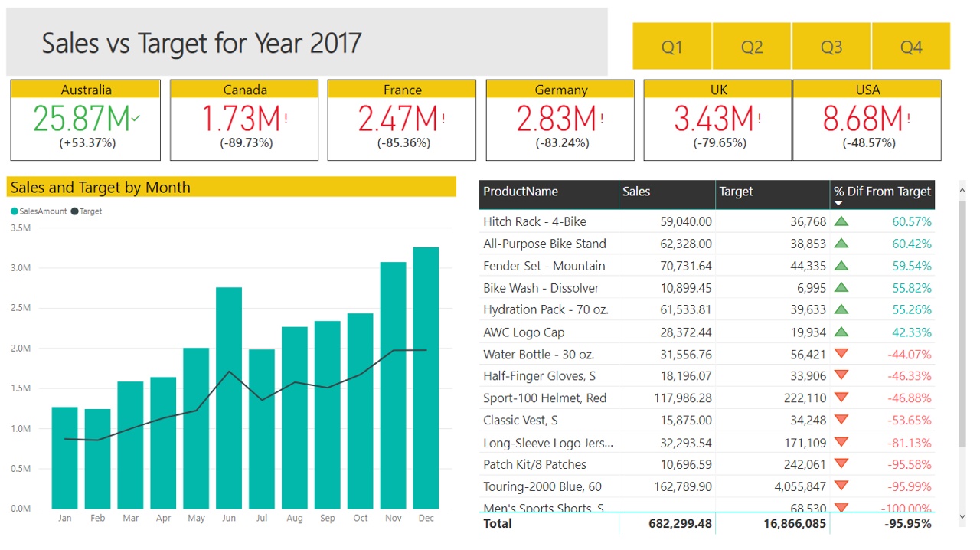Sort table by ProductName column header
The image size is (980, 550).
coord(521,192)
